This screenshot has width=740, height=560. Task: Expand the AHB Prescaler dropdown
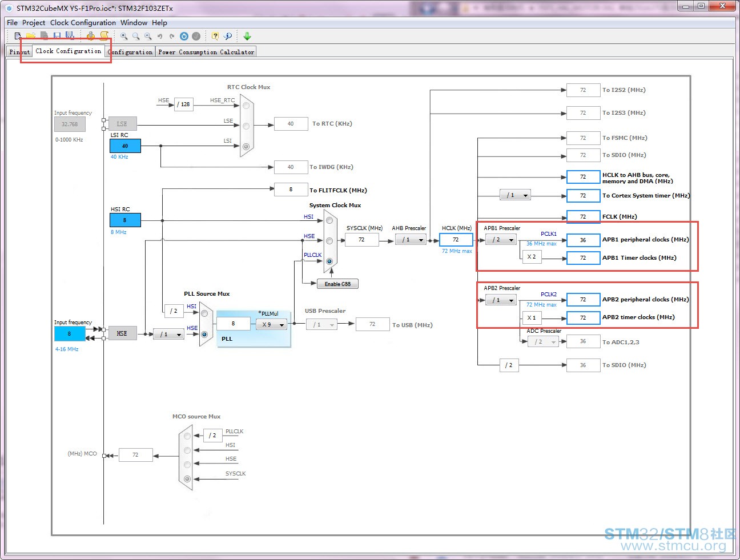(411, 240)
